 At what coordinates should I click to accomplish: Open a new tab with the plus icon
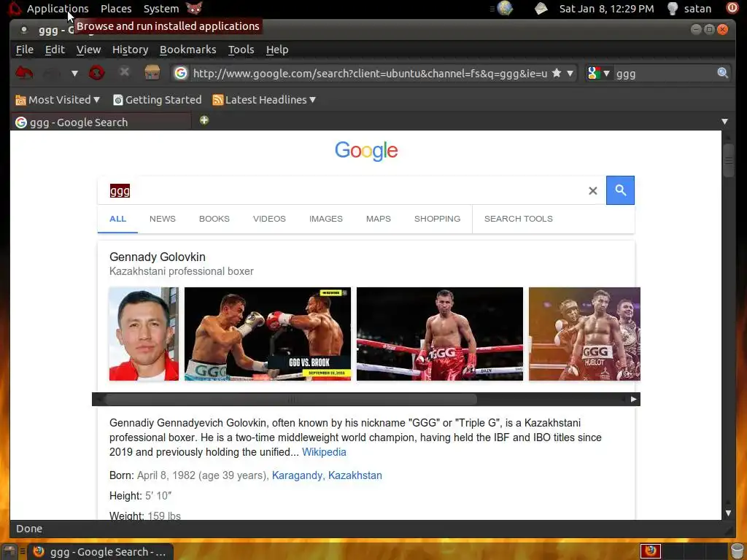tap(204, 120)
